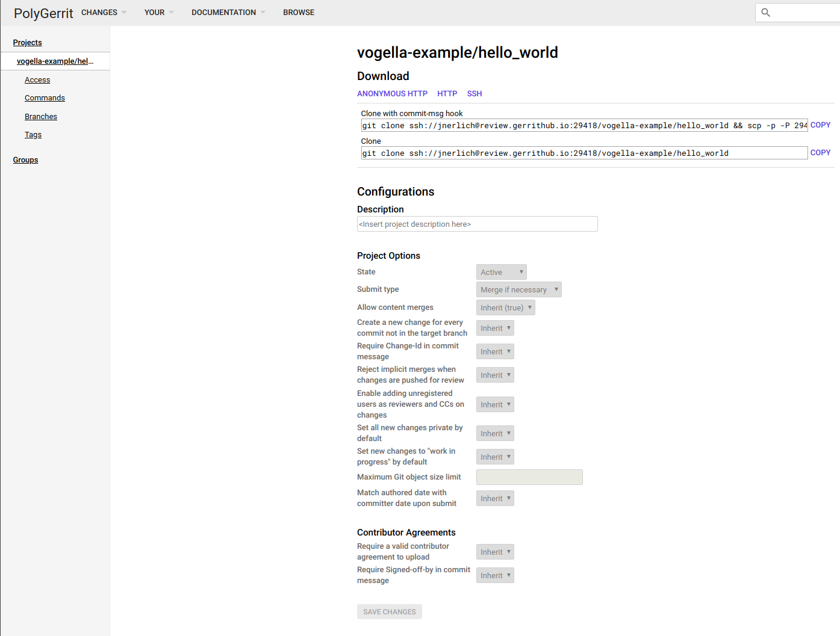Open the Allow content merges dropdown
The image size is (840, 636).
505,308
